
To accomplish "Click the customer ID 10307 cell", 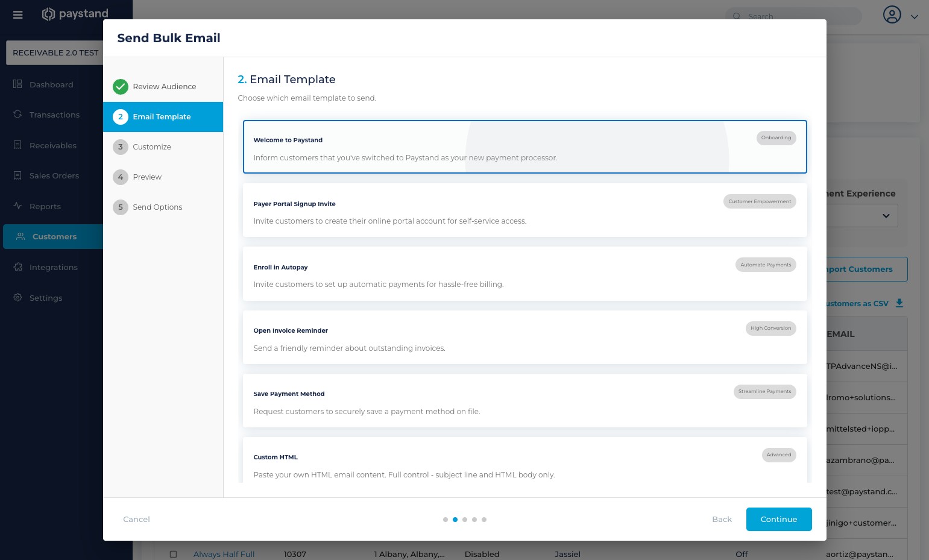I will click(295, 554).
